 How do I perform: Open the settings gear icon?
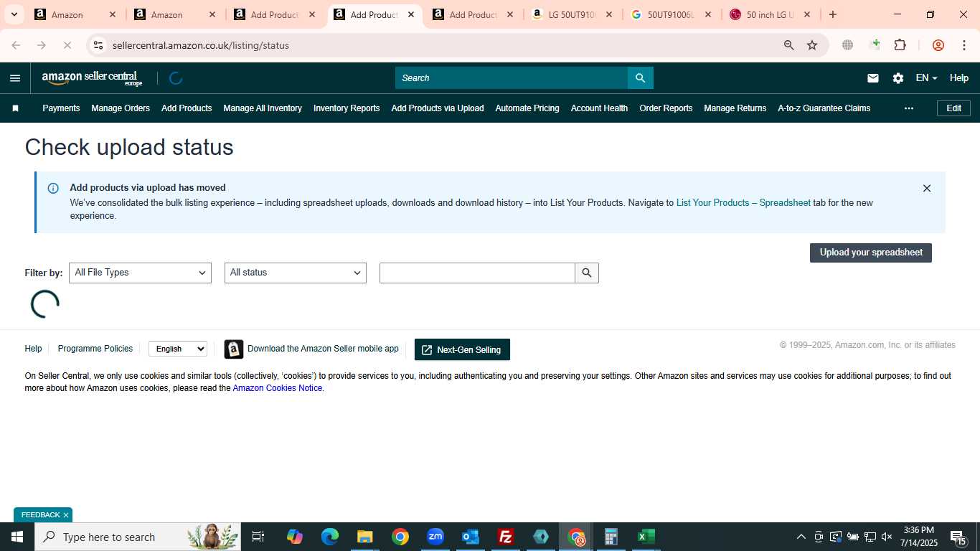(898, 78)
